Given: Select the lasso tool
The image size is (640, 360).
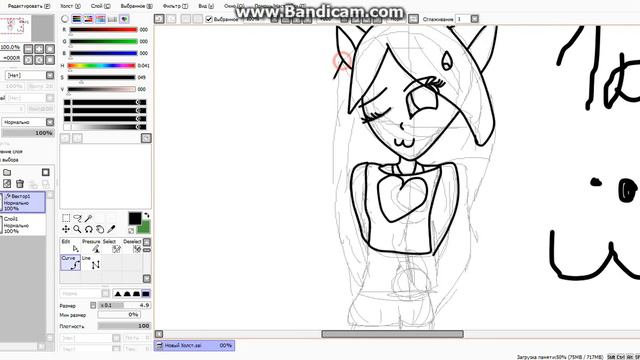Looking at the screenshot, I should [77, 218].
